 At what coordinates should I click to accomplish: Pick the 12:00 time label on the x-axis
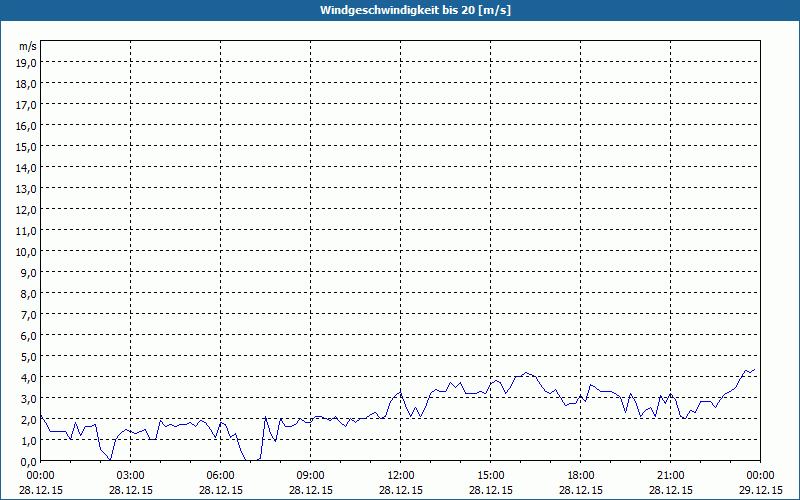401,476
